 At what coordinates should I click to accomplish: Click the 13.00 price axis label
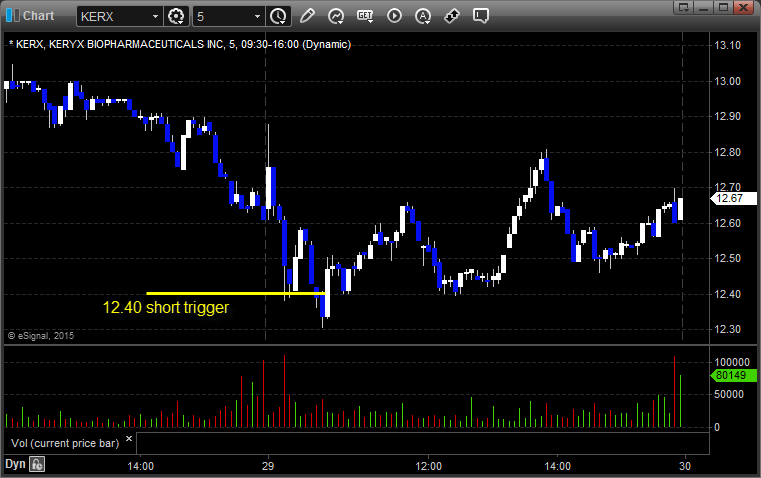pyautogui.click(x=728, y=81)
